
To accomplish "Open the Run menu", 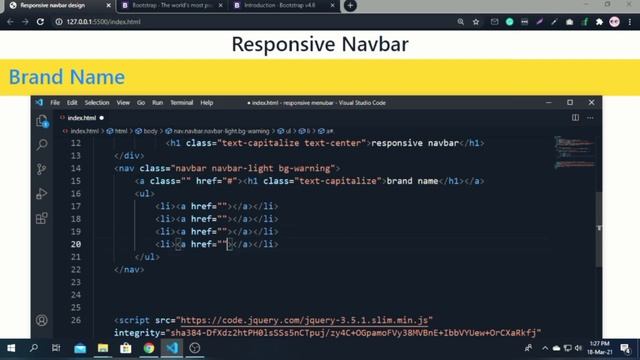I will 158,102.
